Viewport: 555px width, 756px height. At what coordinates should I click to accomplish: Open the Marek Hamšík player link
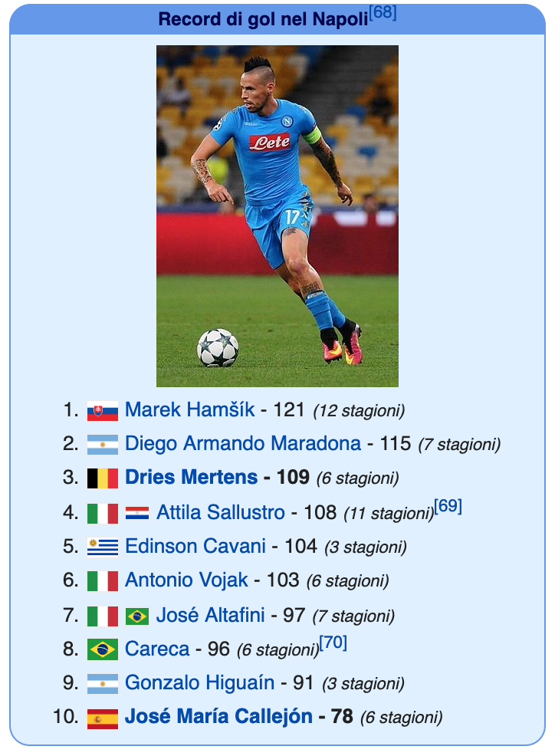click(x=189, y=409)
